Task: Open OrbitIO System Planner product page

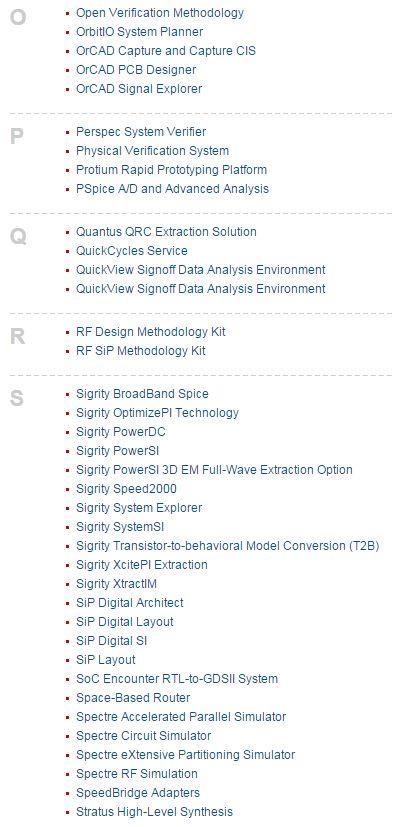Action: tap(139, 32)
